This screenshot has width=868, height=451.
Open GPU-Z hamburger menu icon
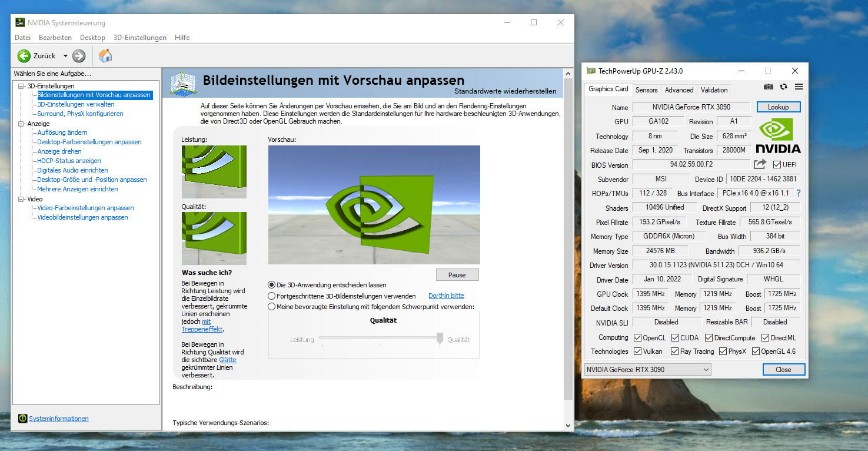[799, 87]
